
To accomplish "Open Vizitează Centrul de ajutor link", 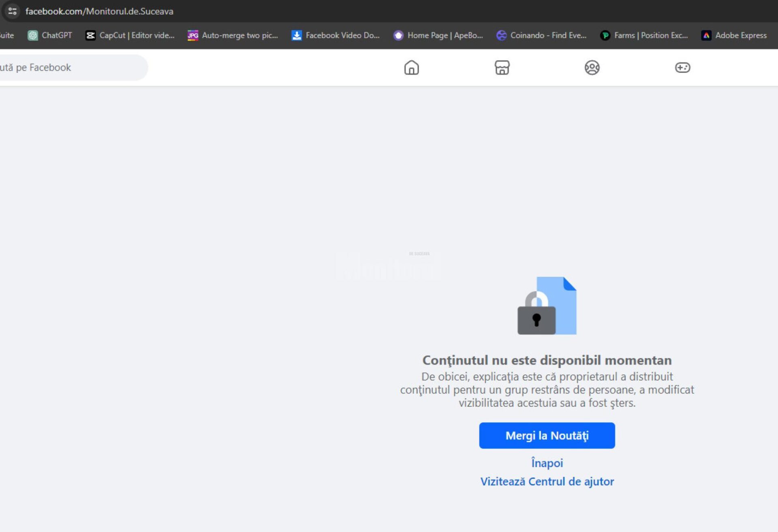I will click(547, 481).
